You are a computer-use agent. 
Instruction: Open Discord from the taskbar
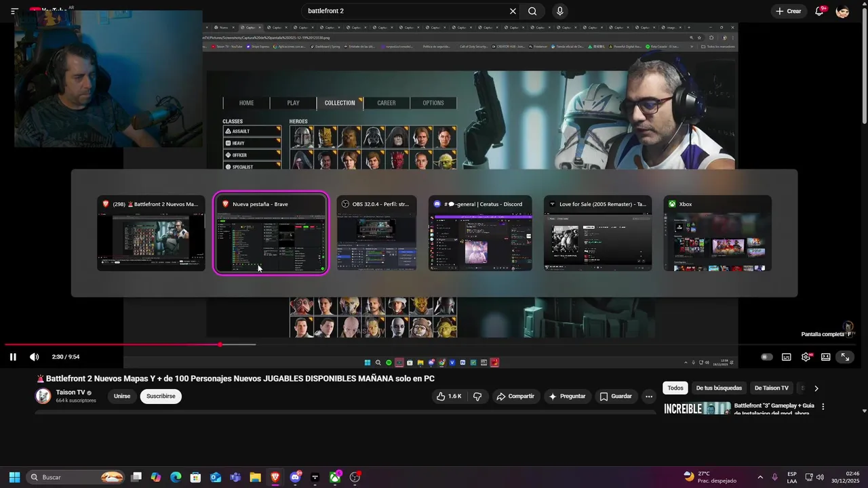295,477
